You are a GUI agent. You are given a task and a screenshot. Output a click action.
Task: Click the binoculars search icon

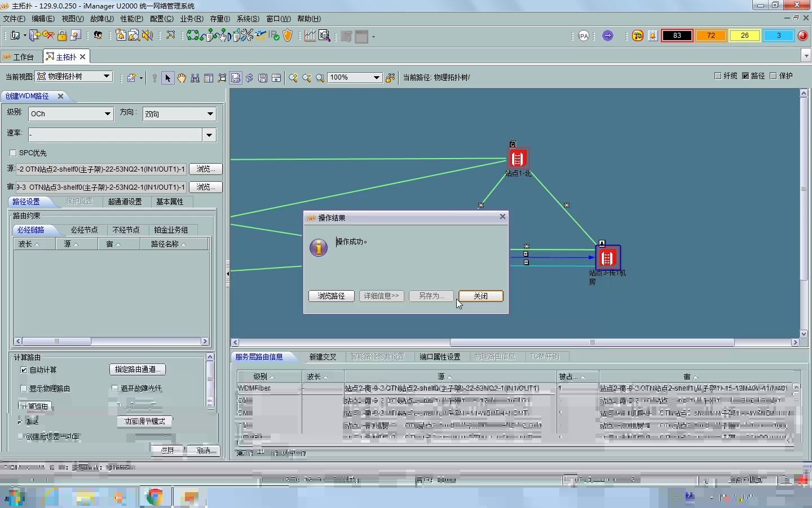point(195,78)
